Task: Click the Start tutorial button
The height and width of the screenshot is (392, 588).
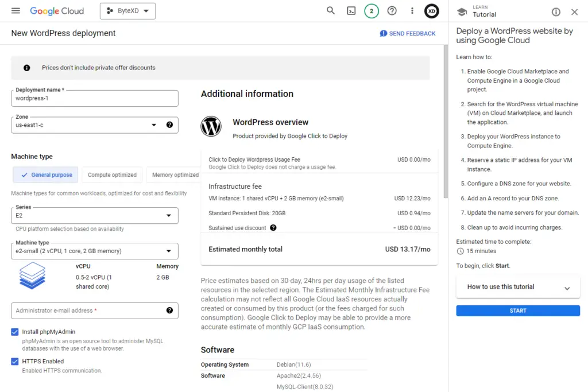Action: (518, 311)
